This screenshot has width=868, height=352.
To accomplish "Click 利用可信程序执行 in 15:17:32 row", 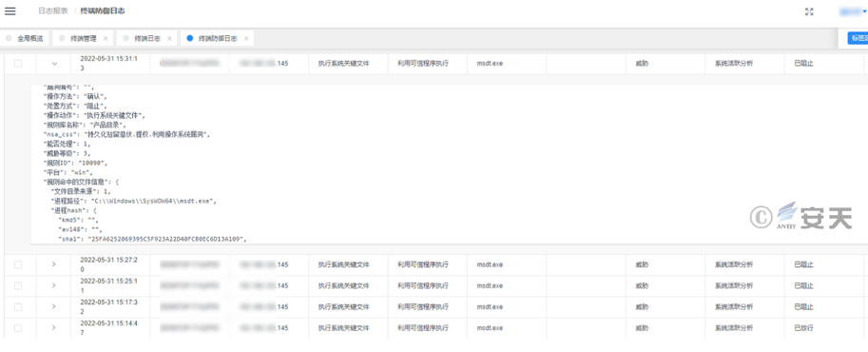I will [x=423, y=307].
